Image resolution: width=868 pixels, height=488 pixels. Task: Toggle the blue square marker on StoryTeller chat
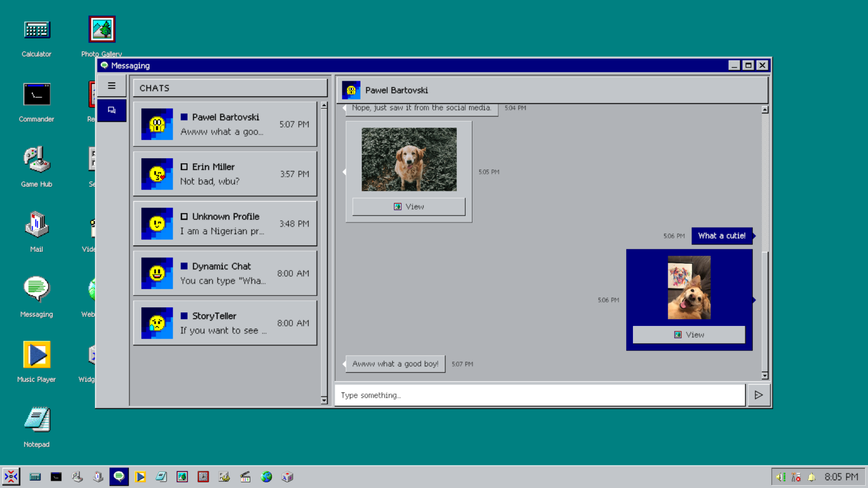[x=185, y=316]
